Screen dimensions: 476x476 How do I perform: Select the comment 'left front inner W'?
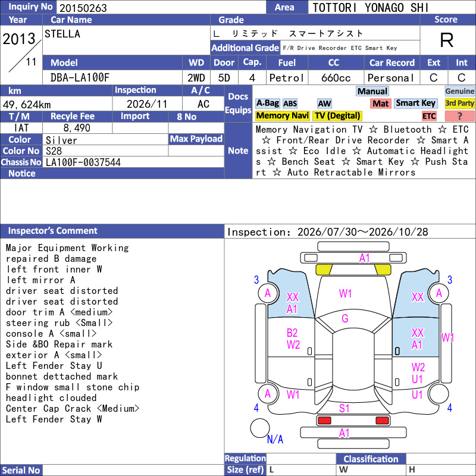click(54, 270)
